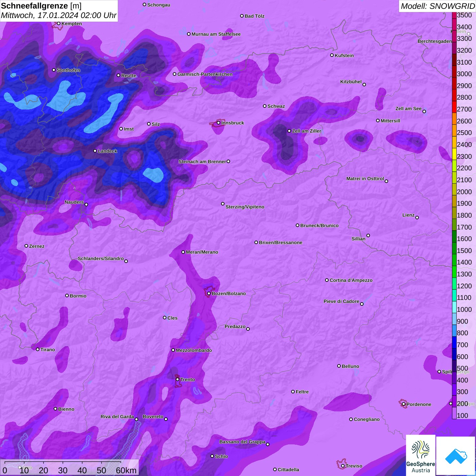Click the Trento city marker
The height and width of the screenshot is (476, 476).
(177, 379)
